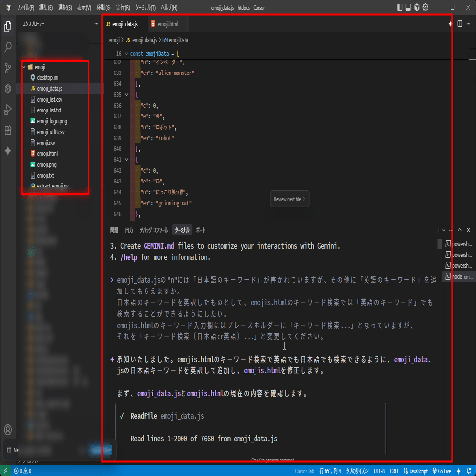476x476 pixels.
Task: Change file encoding UTF-8
Action: (379, 471)
